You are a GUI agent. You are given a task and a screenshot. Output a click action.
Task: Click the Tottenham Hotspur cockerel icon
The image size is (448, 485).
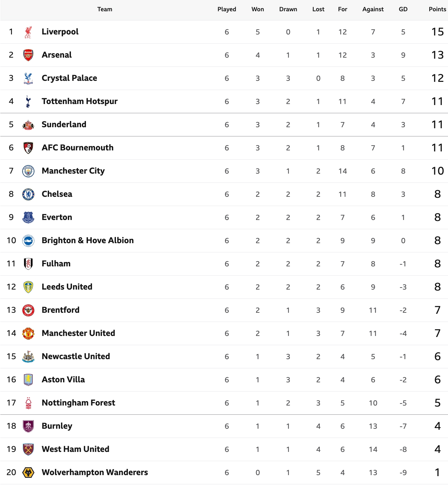28,102
